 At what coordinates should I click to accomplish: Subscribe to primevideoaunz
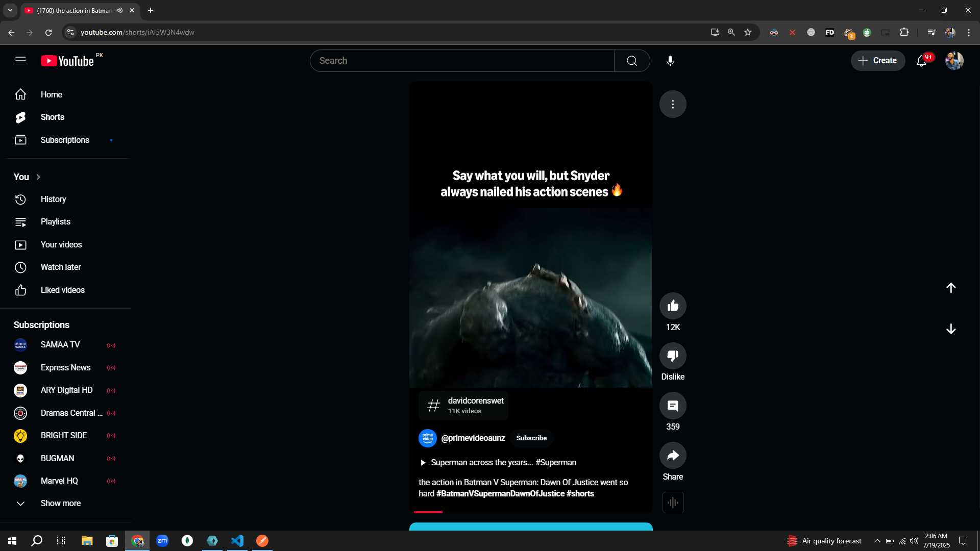point(531,438)
